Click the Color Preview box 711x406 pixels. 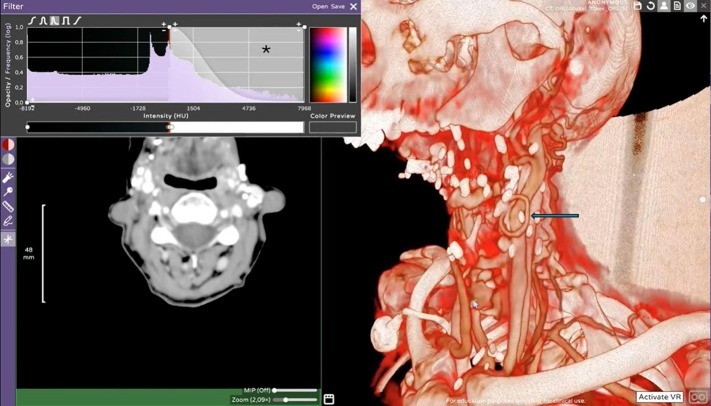(x=333, y=127)
